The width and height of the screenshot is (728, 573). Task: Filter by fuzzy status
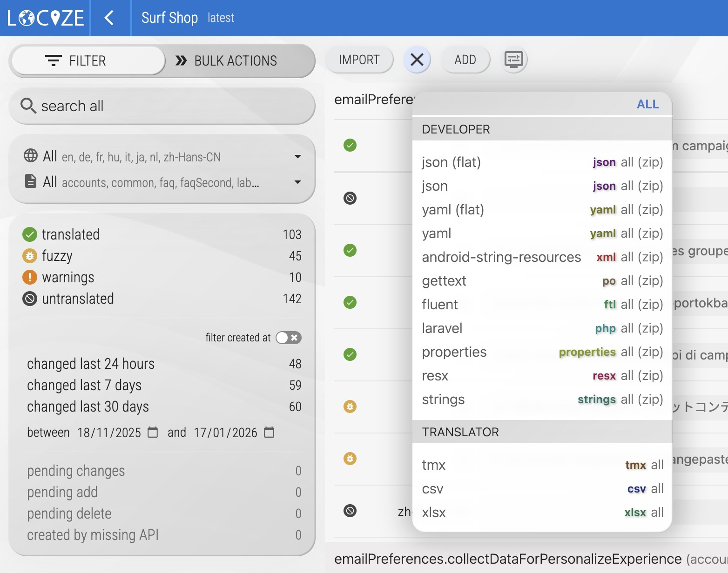click(x=57, y=256)
